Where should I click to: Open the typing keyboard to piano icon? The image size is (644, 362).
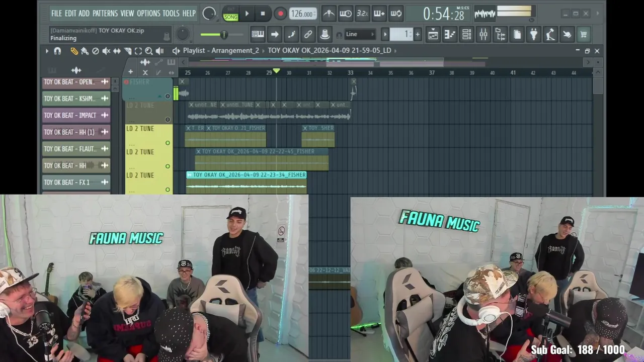(x=258, y=34)
